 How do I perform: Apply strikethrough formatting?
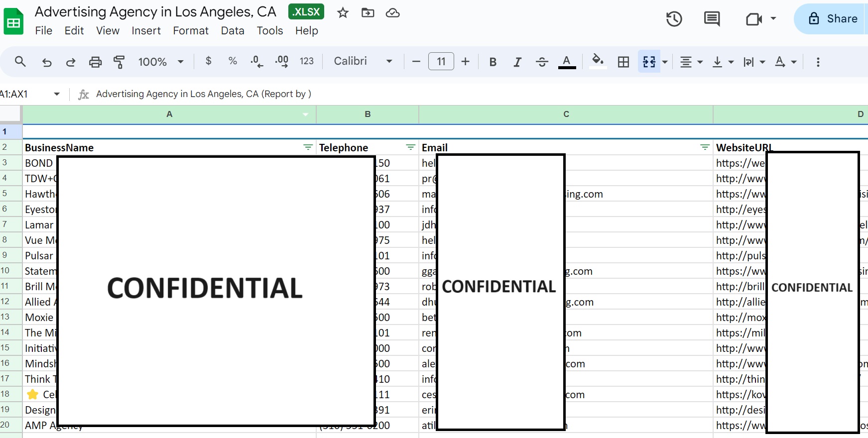pyautogui.click(x=542, y=62)
